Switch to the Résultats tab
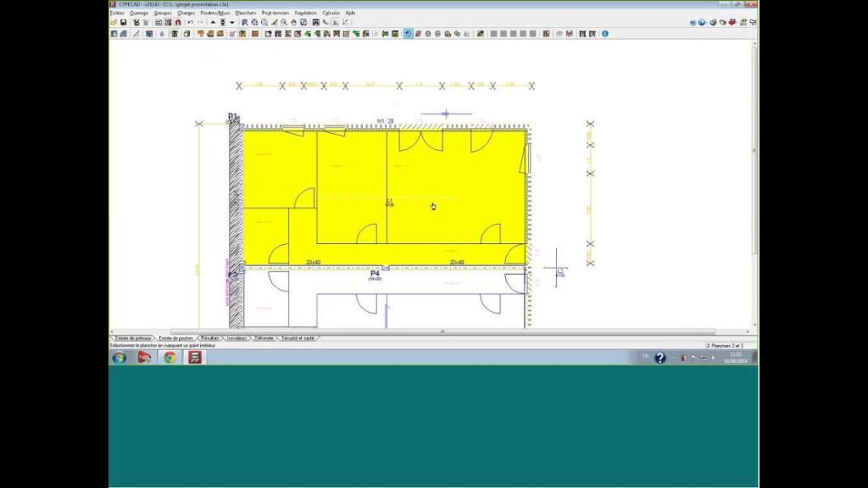The height and width of the screenshot is (488, 868). click(x=210, y=338)
